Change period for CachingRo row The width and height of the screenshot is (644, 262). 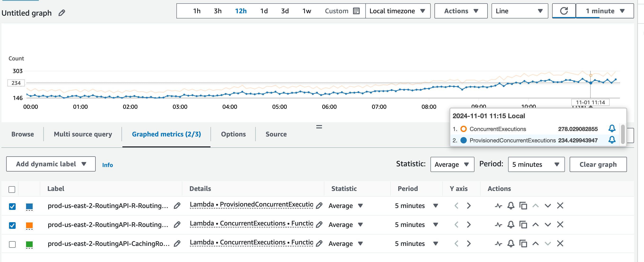[416, 244]
